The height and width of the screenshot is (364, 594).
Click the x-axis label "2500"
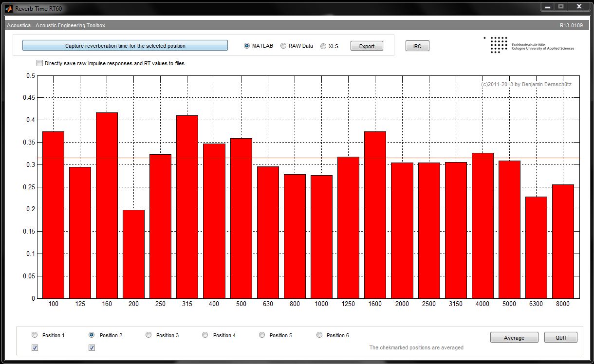[429, 304]
